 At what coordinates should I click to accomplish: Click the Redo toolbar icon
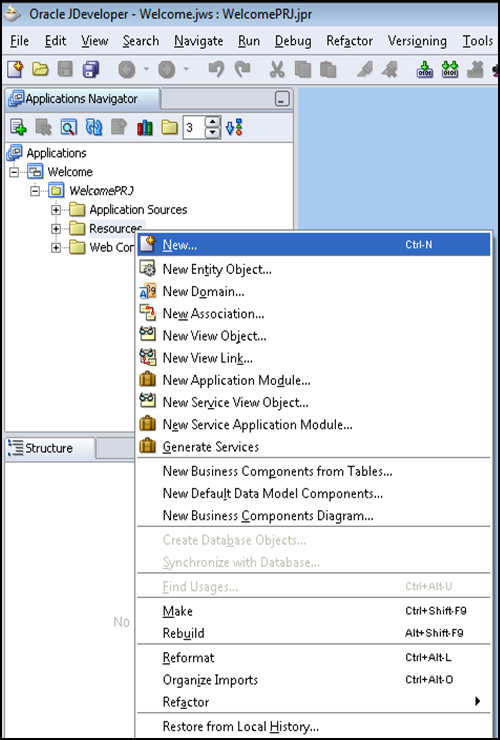click(x=243, y=70)
